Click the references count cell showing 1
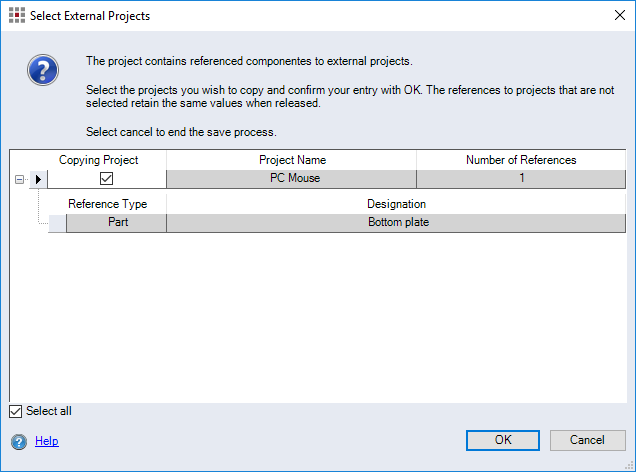636x472 pixels. point(520,179)
